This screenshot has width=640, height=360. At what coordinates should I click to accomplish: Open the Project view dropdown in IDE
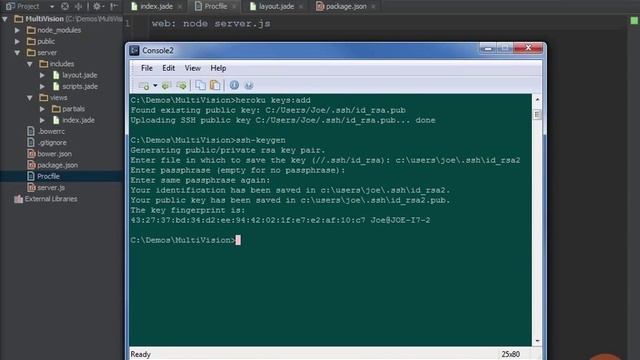52,7
